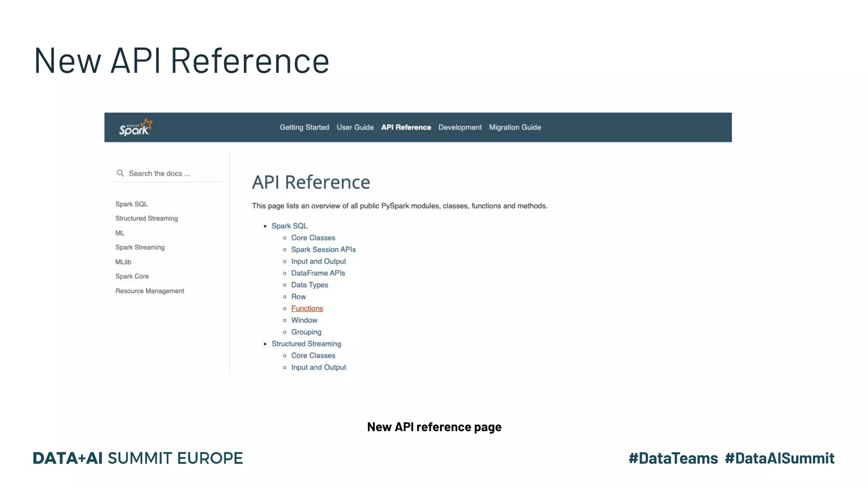The image size is (868, 488).
Task: Open the Getting Started tab
Action: tap(304, 127)
